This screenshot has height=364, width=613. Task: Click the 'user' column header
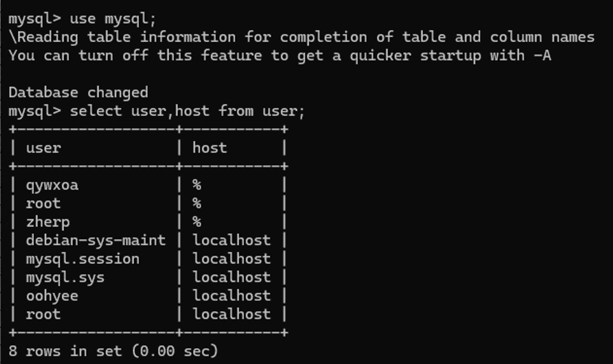coord(43,148)
